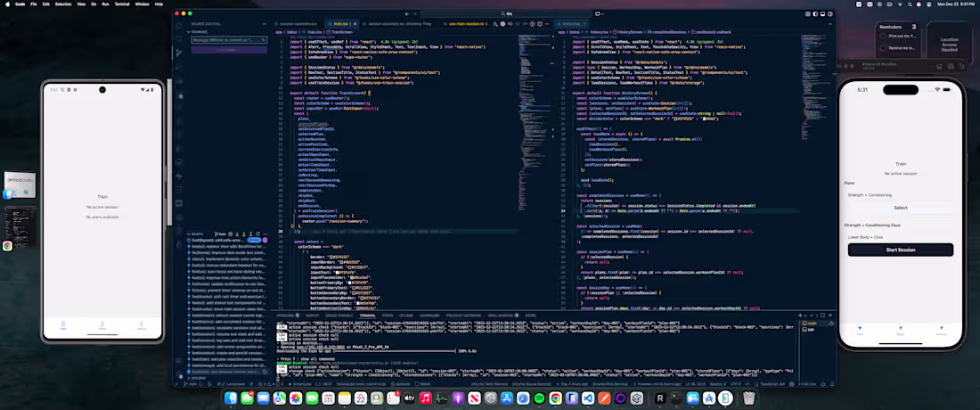This screenshot has height=410, width=980.
Task: Click the commit message input field
Action: (x=229, y=39)
